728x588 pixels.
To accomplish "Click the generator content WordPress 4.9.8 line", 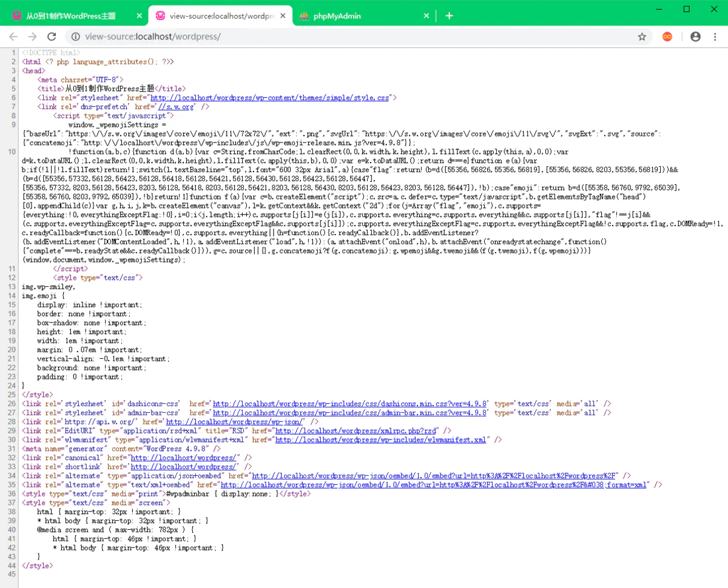I will [121, 449].
